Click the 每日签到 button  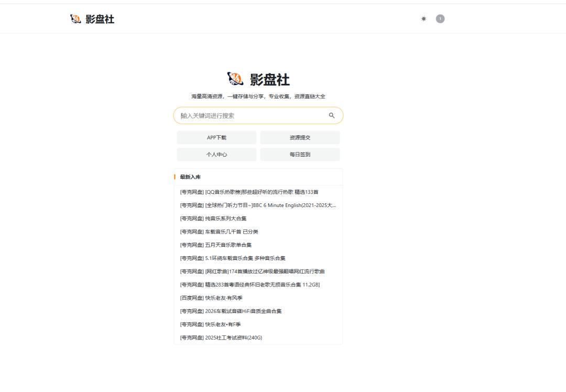(x=300, y=155)
